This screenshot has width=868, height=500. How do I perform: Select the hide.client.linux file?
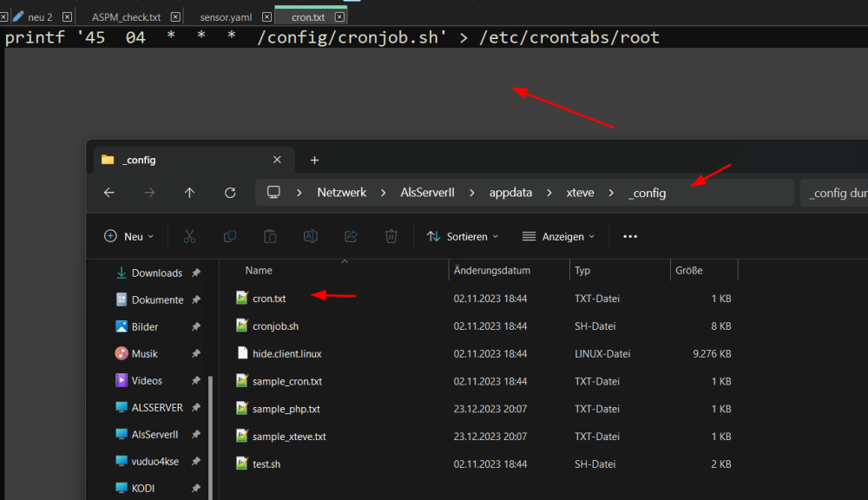tap(286, 354)
